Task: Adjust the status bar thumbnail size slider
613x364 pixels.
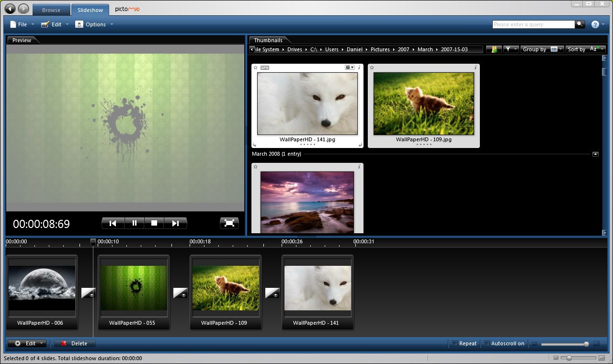Action: (579, 358)
